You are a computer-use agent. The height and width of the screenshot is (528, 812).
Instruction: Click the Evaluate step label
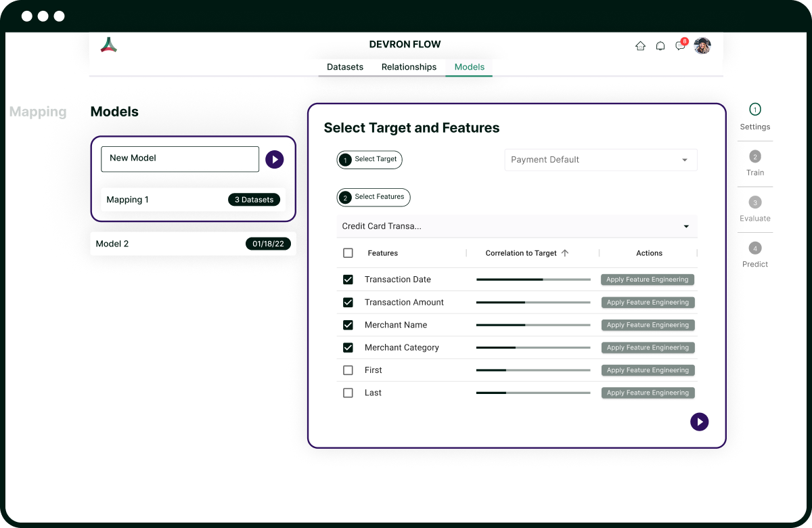(755, 219)
